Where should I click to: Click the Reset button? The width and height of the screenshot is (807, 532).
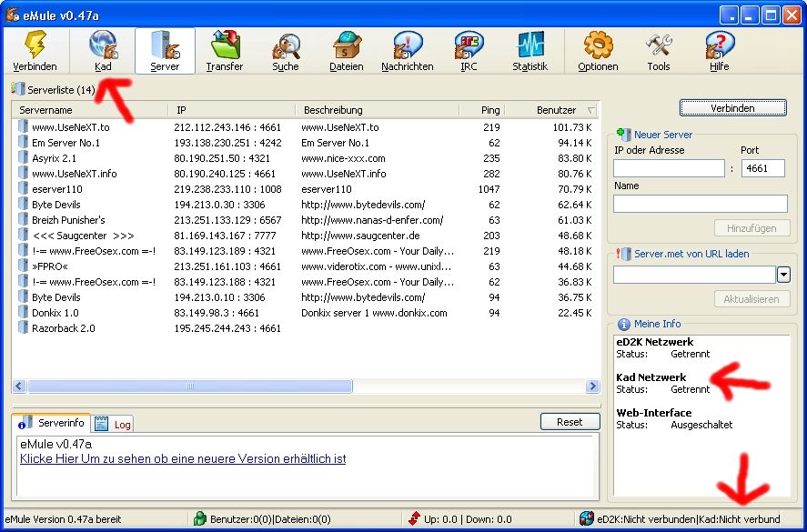pos(570,422)
